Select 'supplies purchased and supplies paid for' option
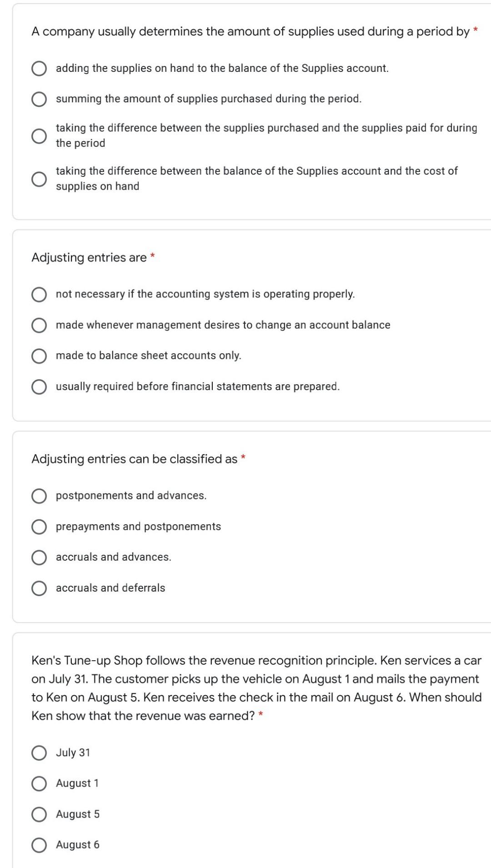The height and width of the screenshot is (868, 491). coord(39,136)
